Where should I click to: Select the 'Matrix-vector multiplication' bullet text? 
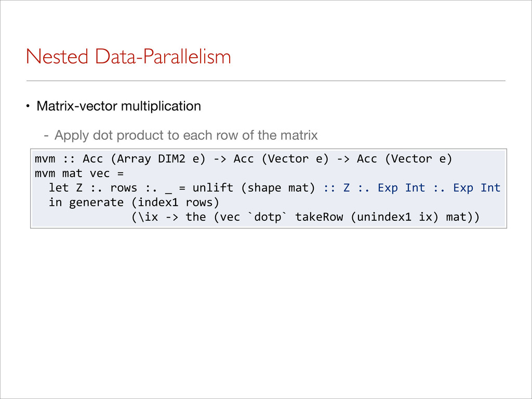(x=119, y=106)
